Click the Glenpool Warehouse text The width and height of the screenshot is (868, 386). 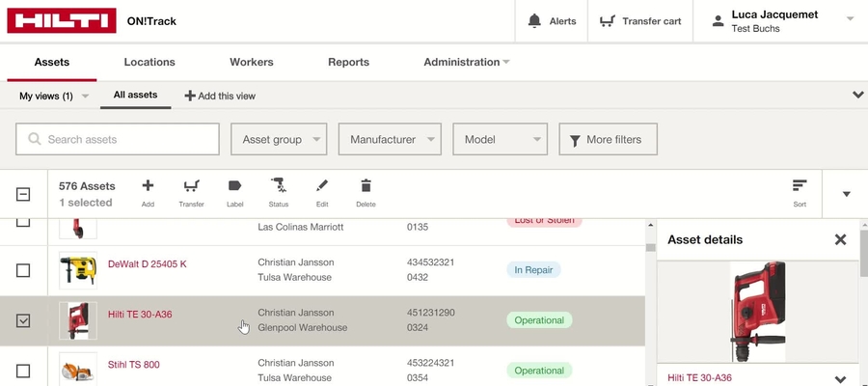302,327
